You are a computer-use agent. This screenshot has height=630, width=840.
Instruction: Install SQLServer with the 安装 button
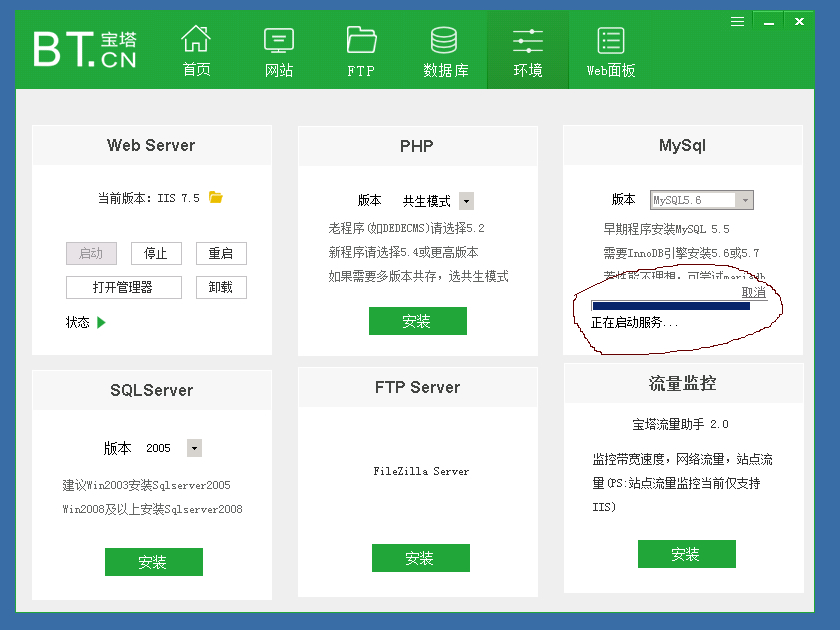154,562
